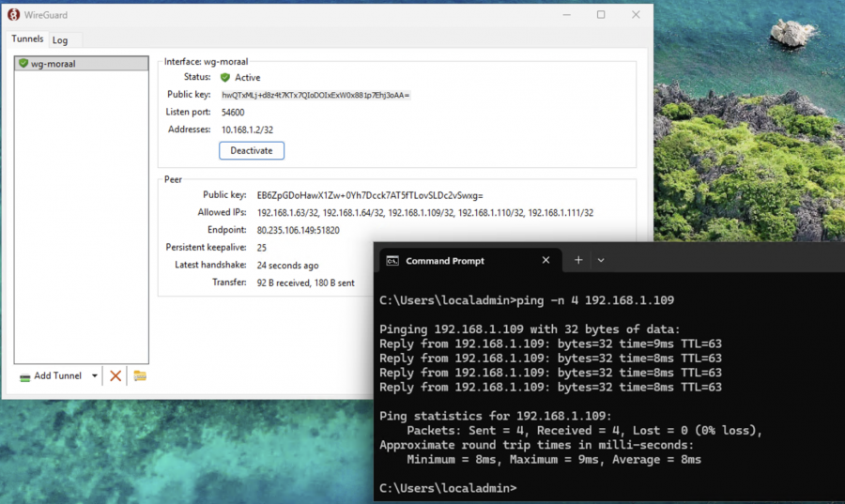845x504 pixels.
Task: Open the terminal profiles dropdown chevron
Action: (601, 260)
